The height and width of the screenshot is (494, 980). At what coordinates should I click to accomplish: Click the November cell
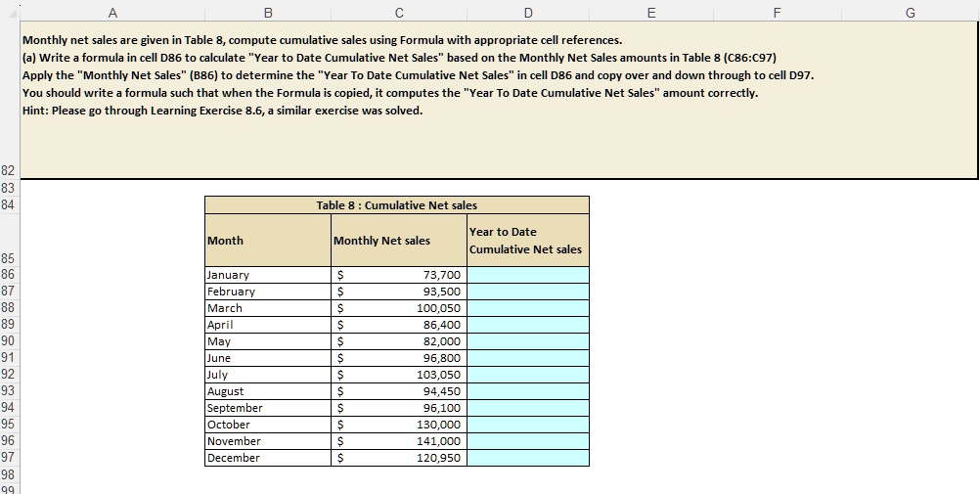click(268, 440)
